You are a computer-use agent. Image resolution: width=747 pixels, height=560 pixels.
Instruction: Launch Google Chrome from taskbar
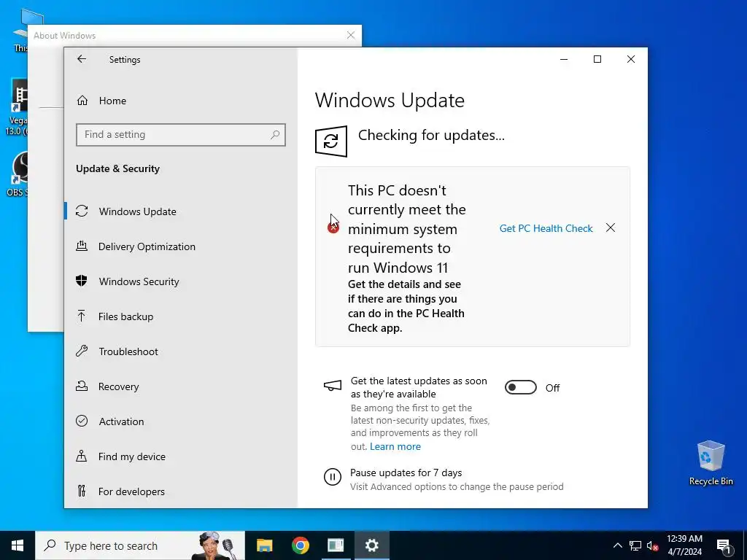click(300, 545)
